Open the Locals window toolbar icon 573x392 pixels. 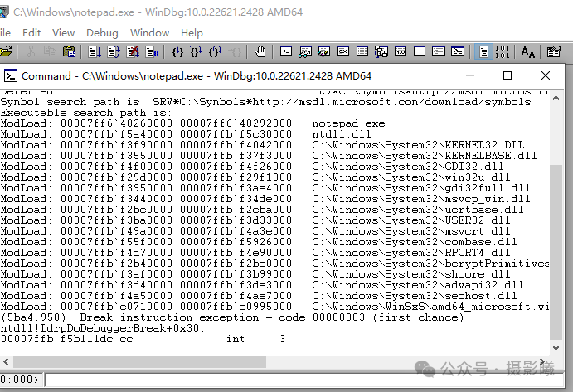pyautogui.click(x=324, y=51)
